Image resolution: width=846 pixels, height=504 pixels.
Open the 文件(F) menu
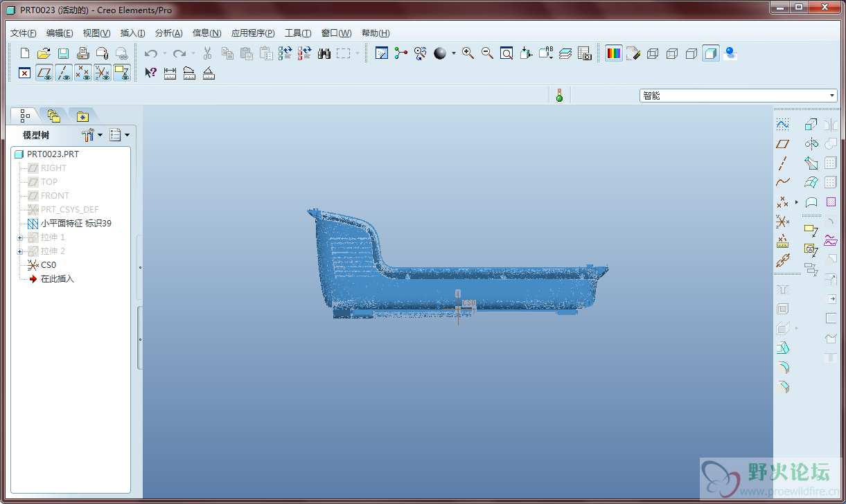point(24,33)
